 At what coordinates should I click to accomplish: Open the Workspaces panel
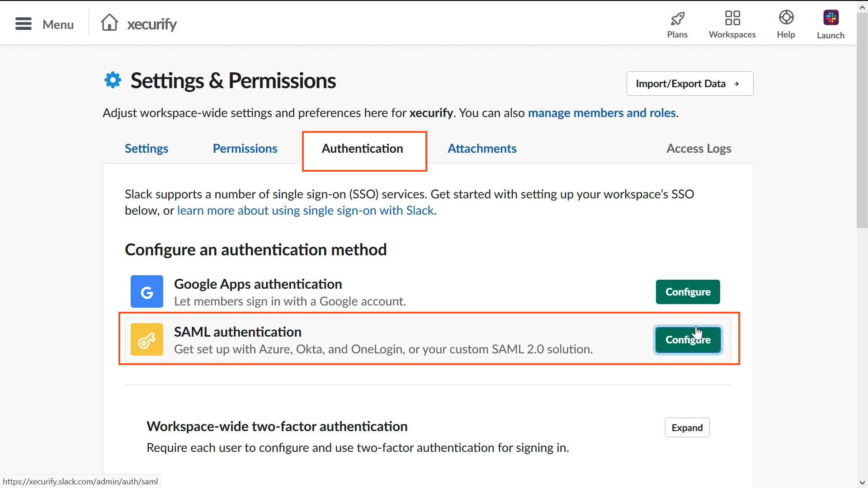point(732,24)
